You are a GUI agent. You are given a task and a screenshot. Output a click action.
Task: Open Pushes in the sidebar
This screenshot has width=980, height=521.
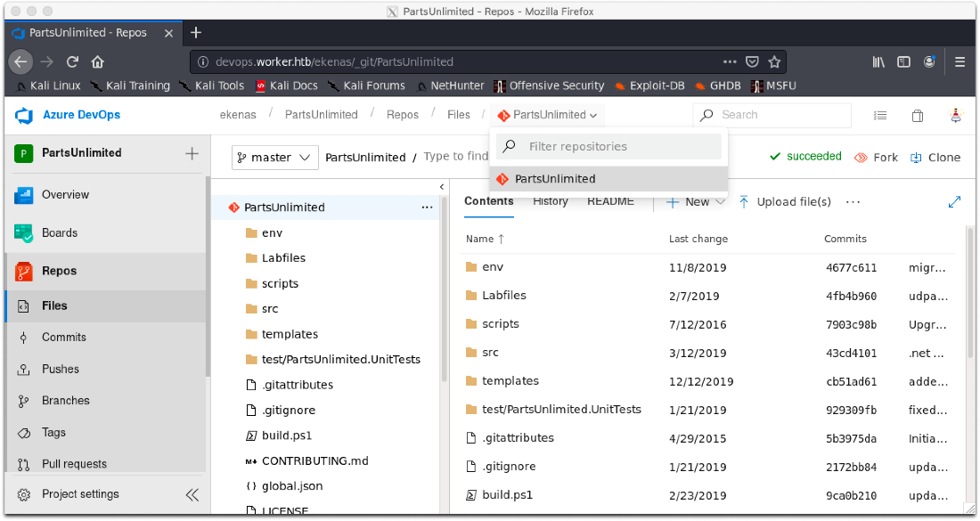[106, 370]
